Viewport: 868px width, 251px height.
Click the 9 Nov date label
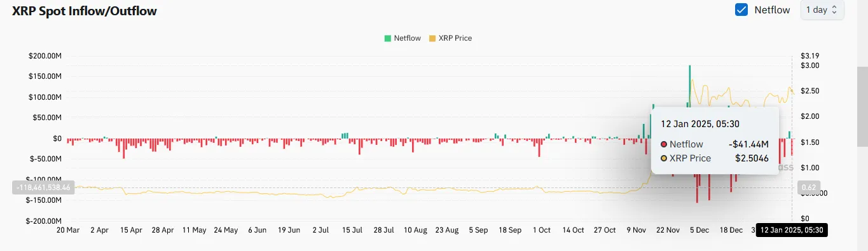(x=636, y=230)
